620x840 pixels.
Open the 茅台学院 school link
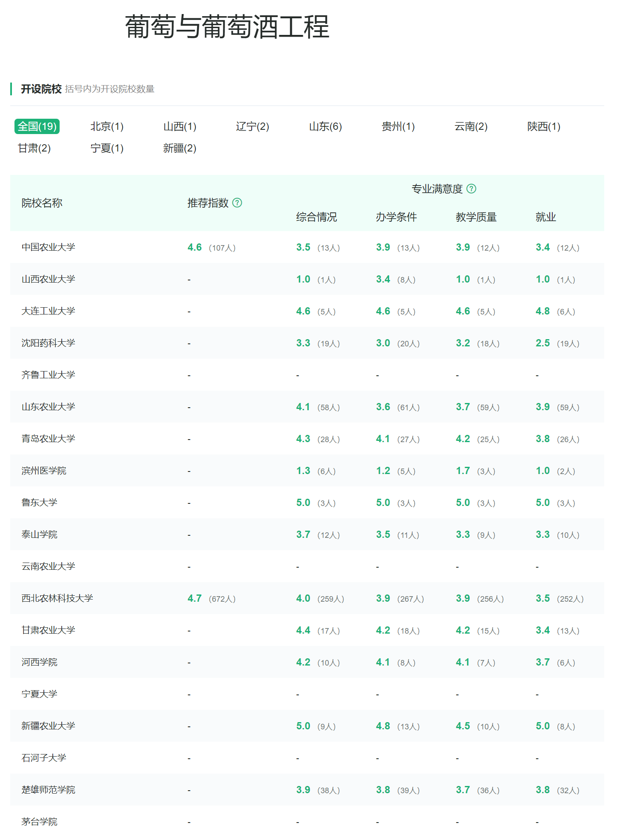pos(39,822)
